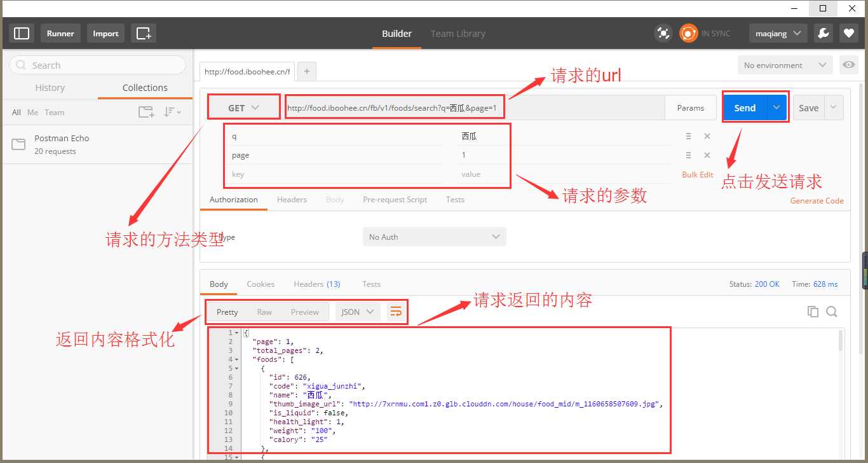Open the Send button dropdown arrow
This screenshot has height=463, width=868.
point(776,107)
